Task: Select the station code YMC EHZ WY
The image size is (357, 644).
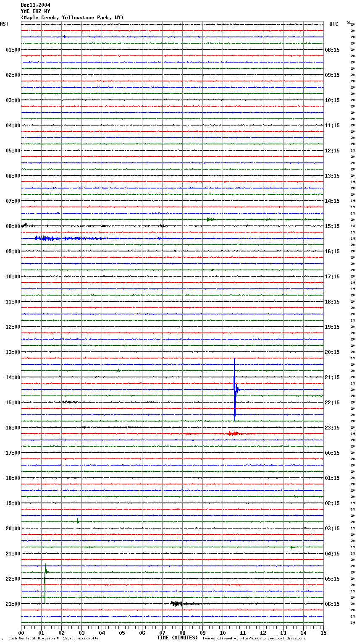Action: coord(35,11)
